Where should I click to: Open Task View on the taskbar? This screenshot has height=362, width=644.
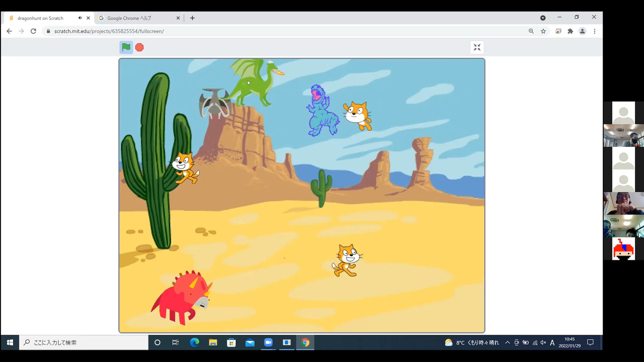tap(175, 343)
